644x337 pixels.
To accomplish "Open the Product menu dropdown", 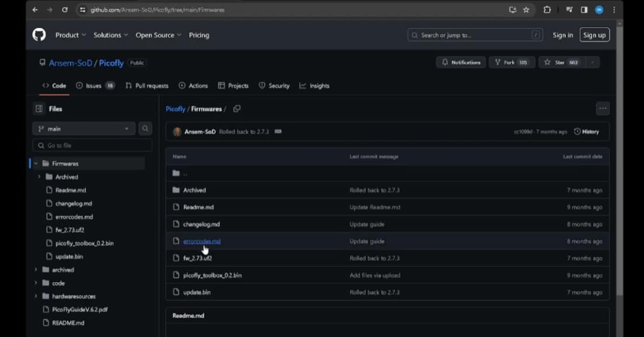I will 71,36.
